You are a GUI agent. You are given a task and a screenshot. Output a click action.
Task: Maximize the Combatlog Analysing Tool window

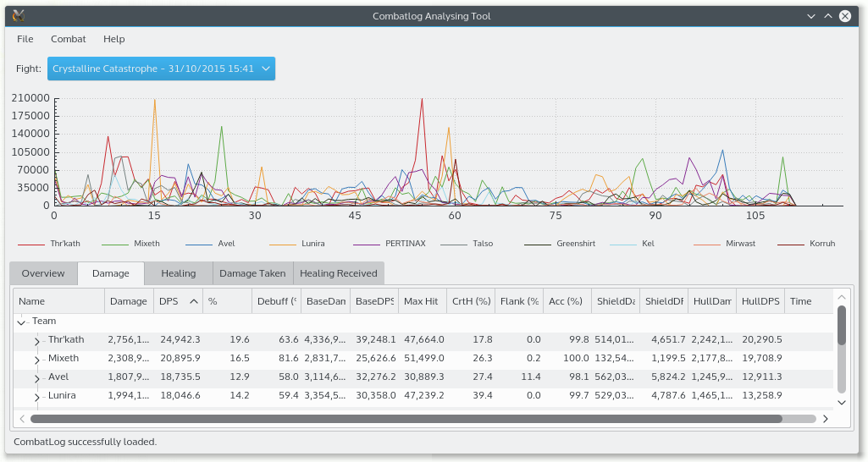tap(828, 16)
